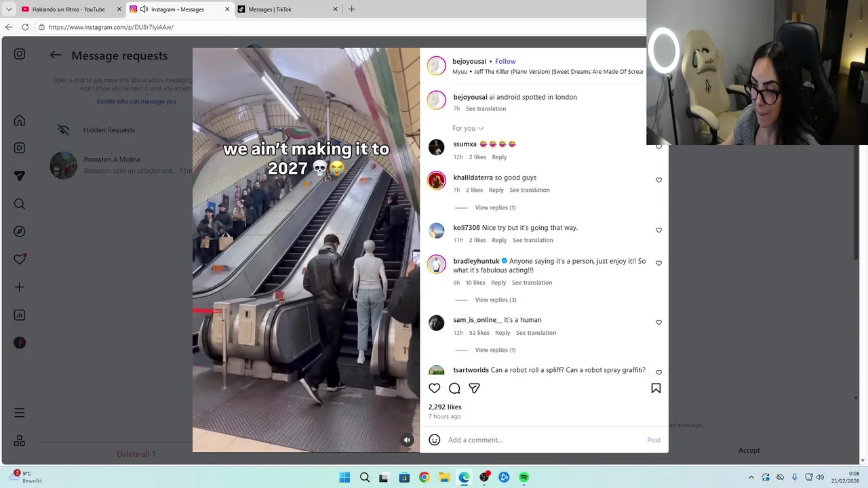This screenshot has width=868, height=488.
Task: Like koli7308's comment
Action: pyautogui.click(x=658, y=230)
